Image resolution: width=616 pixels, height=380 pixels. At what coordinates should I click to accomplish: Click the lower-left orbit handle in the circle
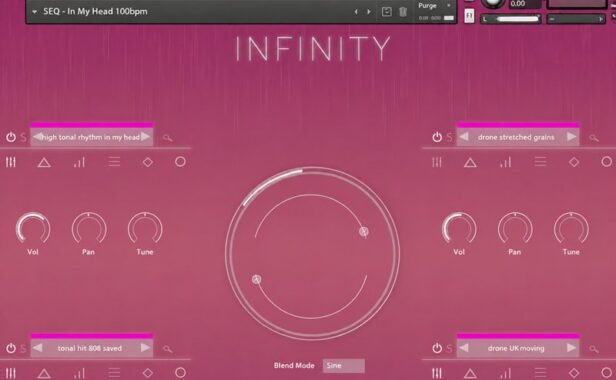(x=256, y=279)
